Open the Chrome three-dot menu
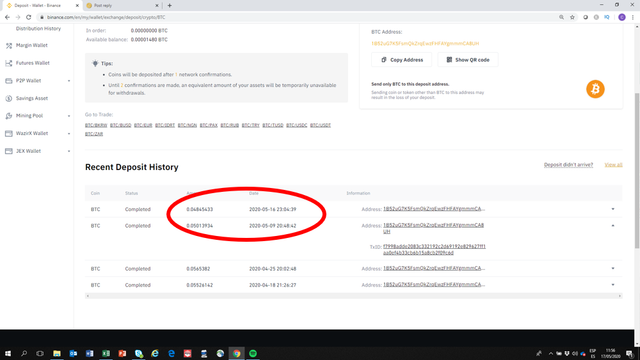Viewport: 640px width, 360px height. point(633,17)
